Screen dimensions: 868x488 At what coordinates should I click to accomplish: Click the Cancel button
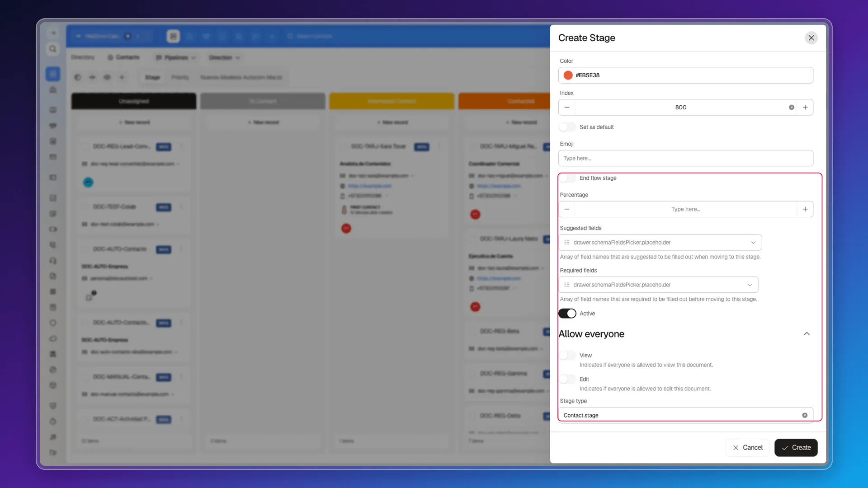tap(747, 448)
